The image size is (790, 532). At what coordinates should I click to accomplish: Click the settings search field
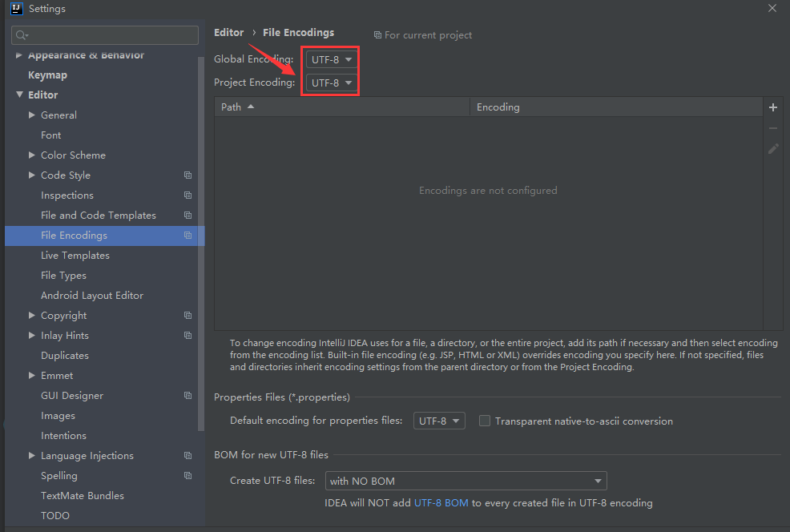coord(105,35)
